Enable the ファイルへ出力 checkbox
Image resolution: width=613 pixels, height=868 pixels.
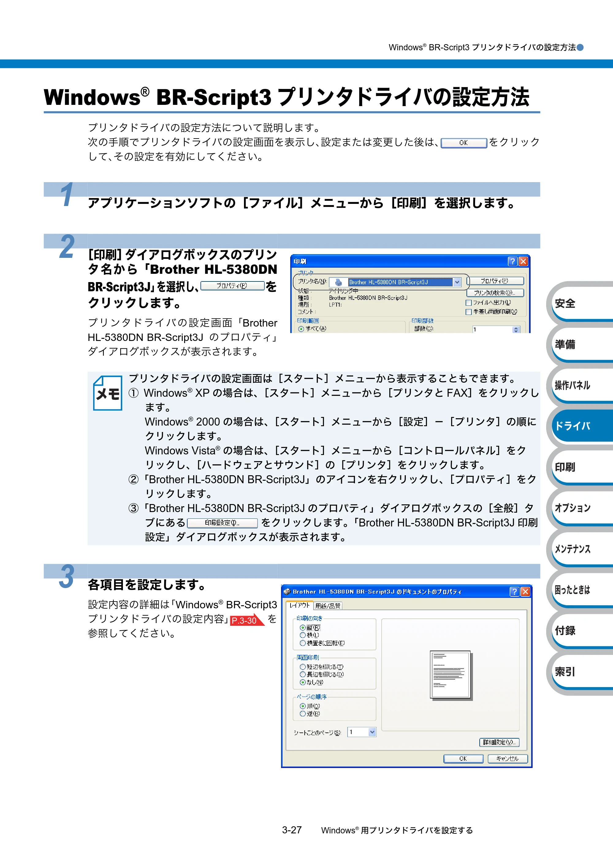pyautogui.click(x=469, y=302)
